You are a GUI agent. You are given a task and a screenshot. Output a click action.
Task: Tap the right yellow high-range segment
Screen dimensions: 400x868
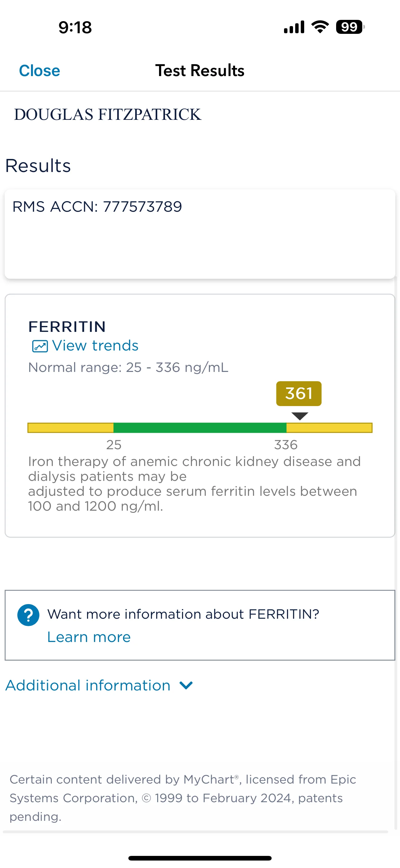click(x=329, y=427)
